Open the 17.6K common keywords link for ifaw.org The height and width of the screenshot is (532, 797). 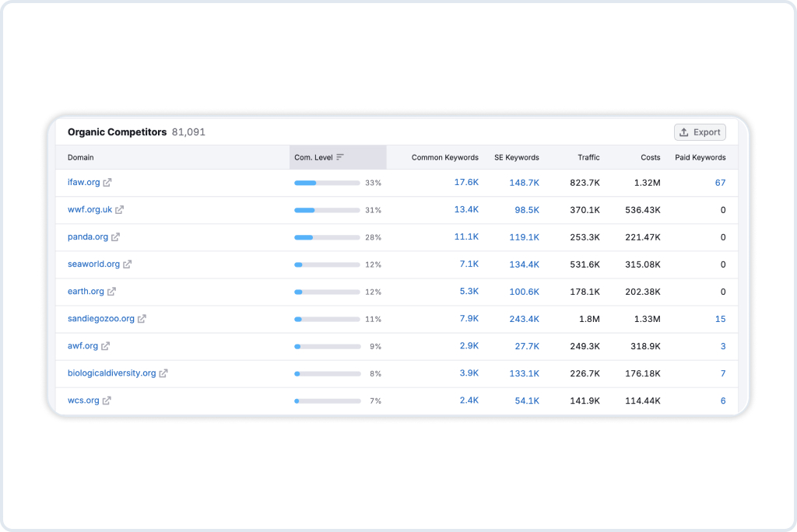468,182
